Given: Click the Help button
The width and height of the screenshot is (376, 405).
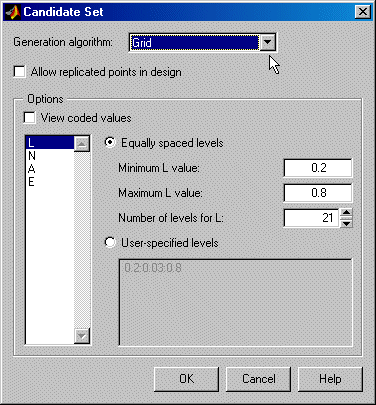Looking at the screenshot, I should click(x=330, y=379).
